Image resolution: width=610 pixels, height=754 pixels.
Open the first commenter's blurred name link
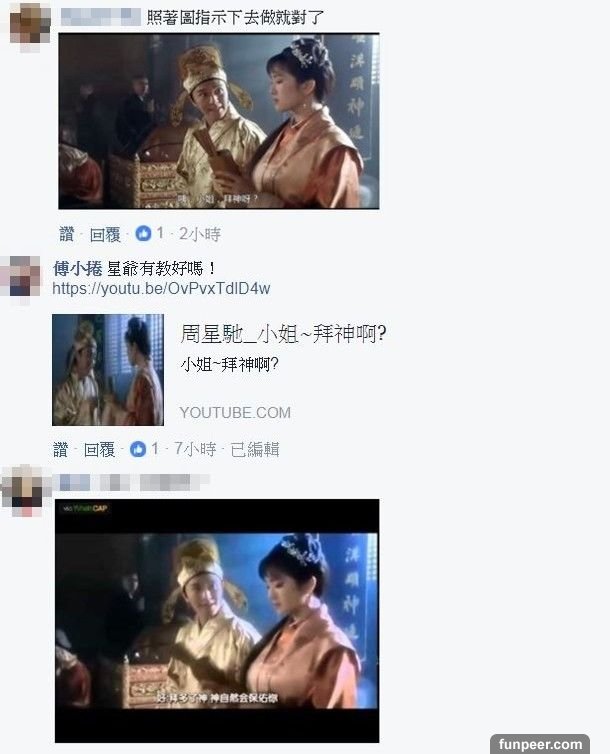click(100, 17)
